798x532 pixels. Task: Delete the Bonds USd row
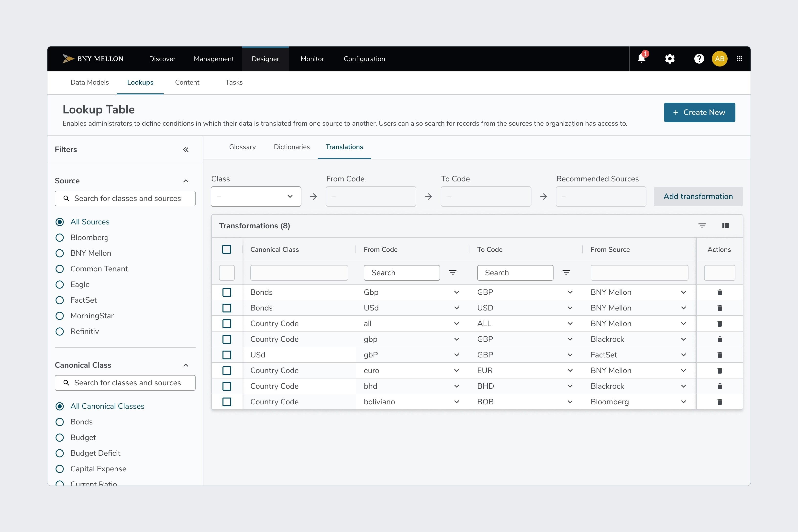click(720, 308)
